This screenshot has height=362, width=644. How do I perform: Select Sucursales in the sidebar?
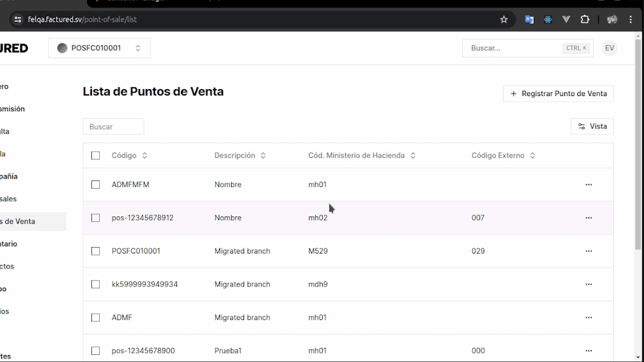[x=12, y=199]
